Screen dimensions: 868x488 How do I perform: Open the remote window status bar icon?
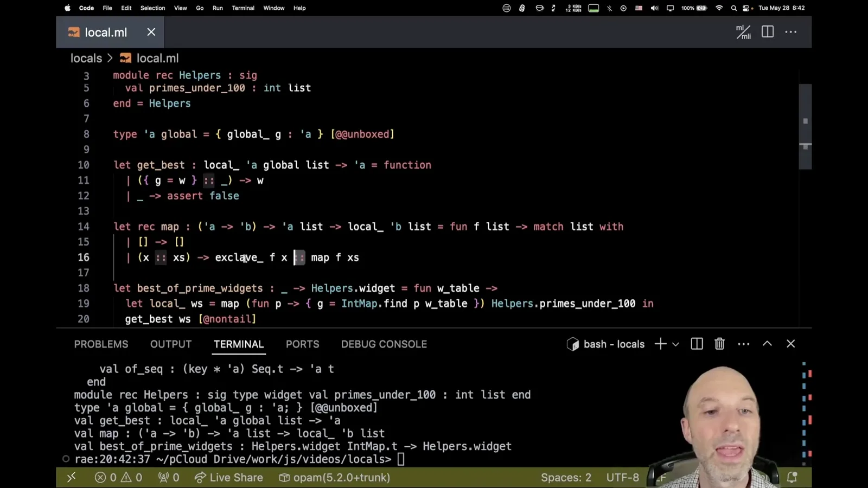71,477
